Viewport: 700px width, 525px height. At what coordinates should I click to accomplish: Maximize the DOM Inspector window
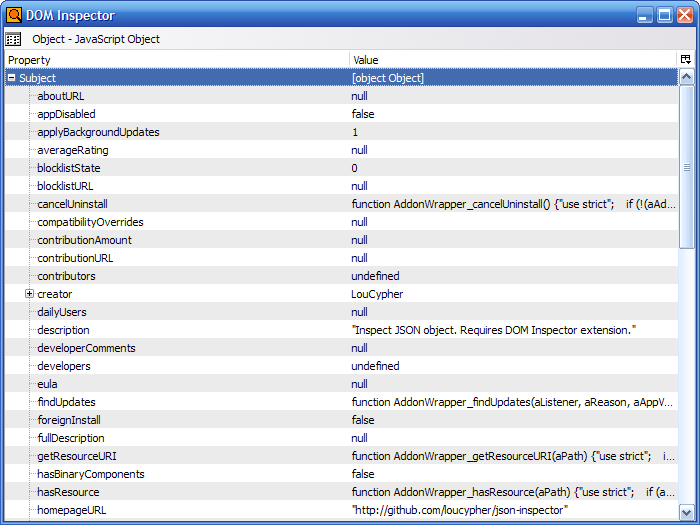(664, 15)
